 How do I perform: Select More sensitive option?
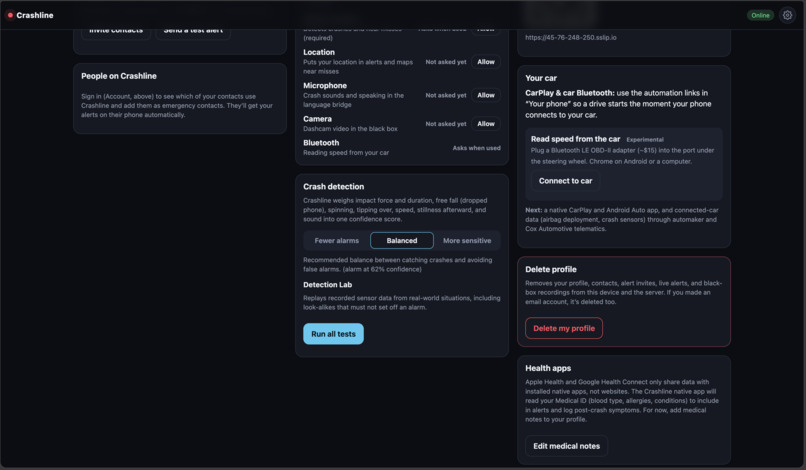[x=467, y=240]
